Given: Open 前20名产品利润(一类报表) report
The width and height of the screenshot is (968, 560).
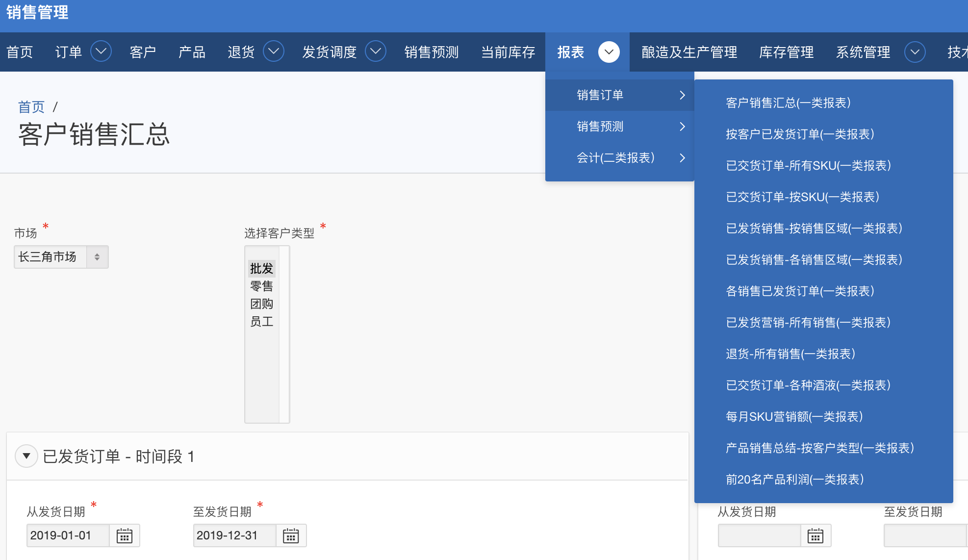Looking at the screenshot, I should pyautogui.click(x=794, y=480).
